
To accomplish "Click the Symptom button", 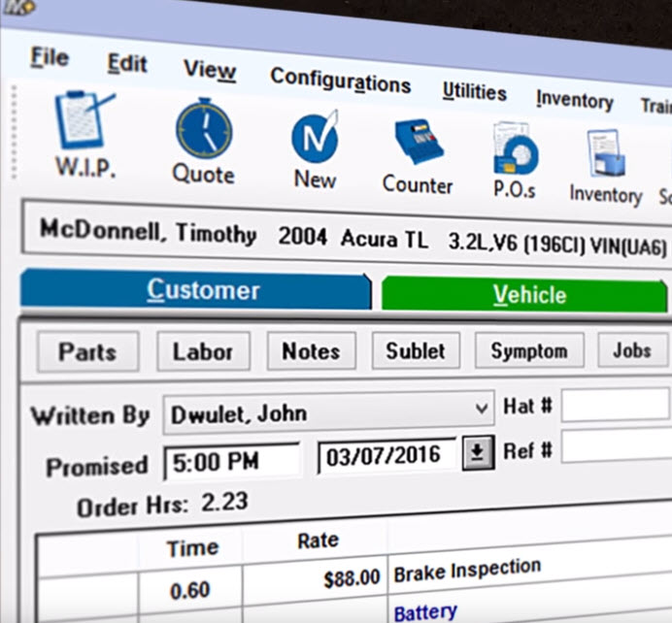I will [x=527, y=350].
